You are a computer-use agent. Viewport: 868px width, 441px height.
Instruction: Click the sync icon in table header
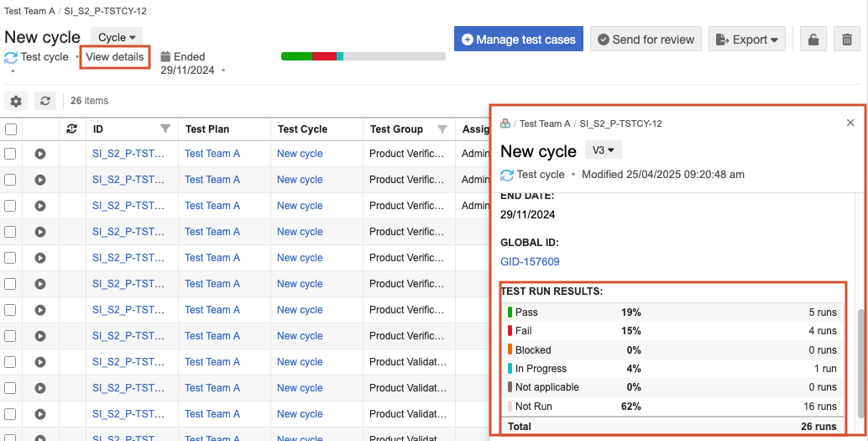point(72,129)
